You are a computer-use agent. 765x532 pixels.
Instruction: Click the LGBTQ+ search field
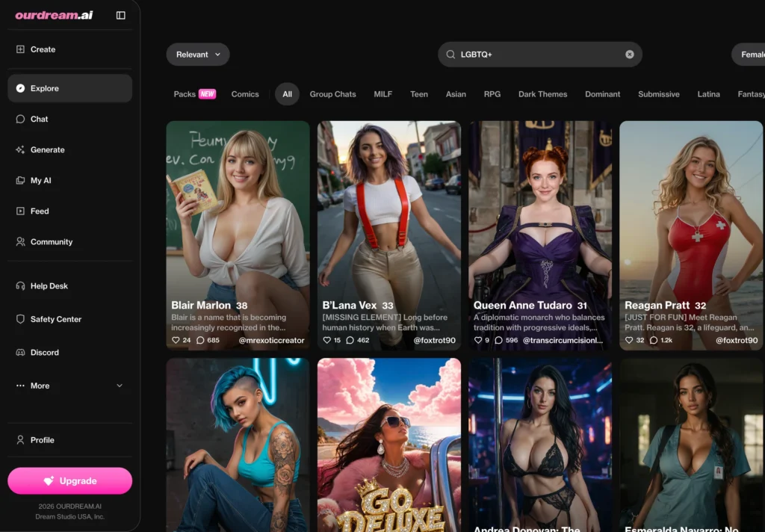539,55
